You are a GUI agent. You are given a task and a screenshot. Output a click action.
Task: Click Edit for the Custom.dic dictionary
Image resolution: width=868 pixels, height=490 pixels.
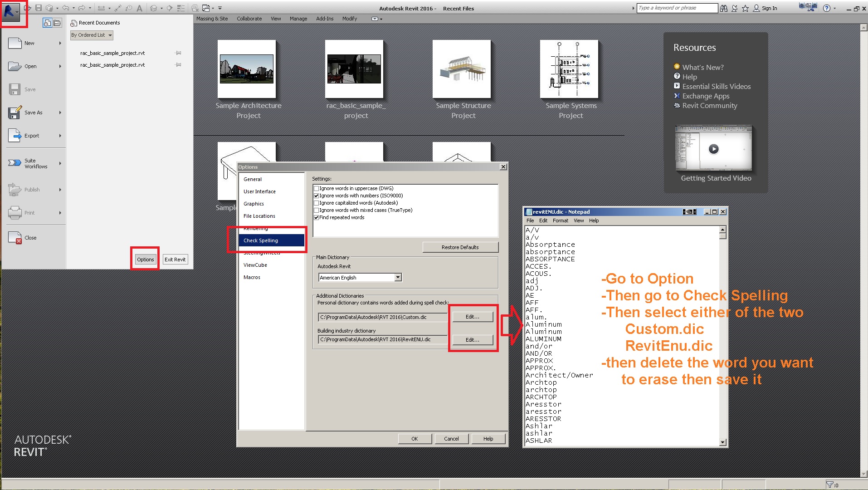[x=473, y=317]
